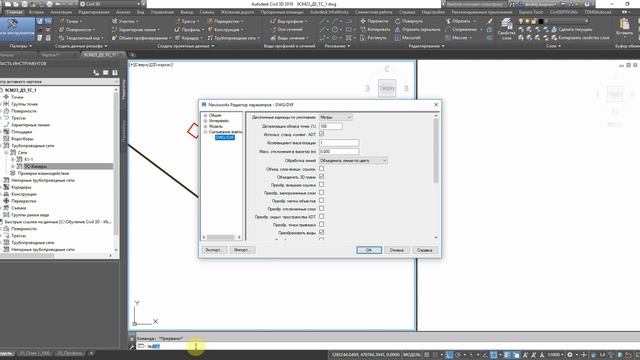The width and height of the screenshot is (640, 360).
Task: Open the Аннотации ribbon tab
Action: (61, 12)
